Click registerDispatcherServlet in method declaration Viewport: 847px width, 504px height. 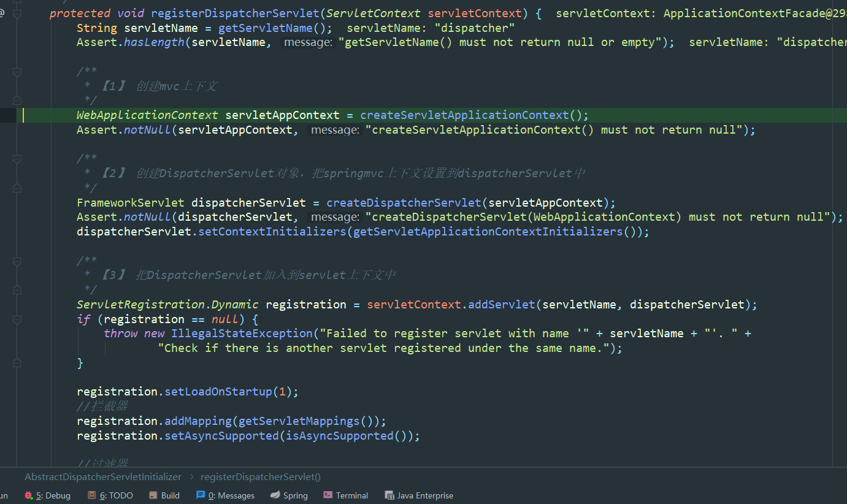[x=236, y=13]
